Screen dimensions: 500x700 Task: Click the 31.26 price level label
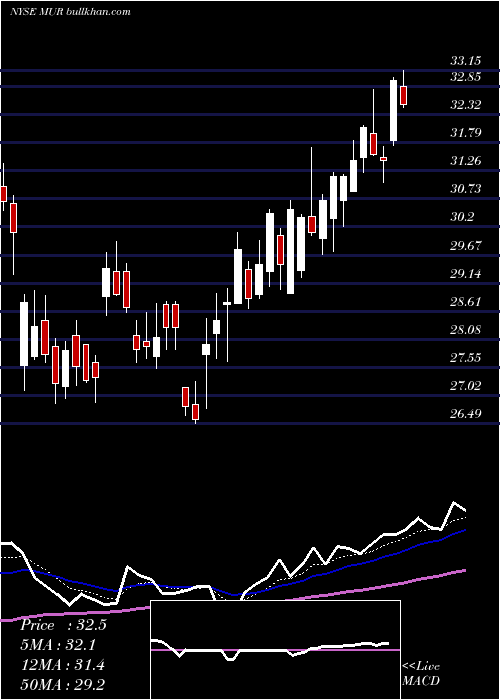pyautogui.click(x=465, y=161)
